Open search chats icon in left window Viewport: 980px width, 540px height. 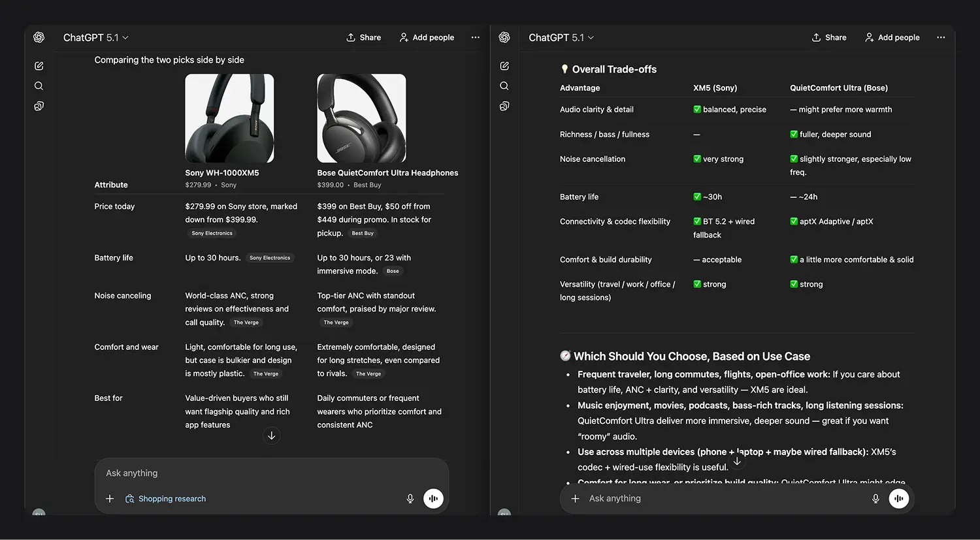[x=39, y=86]
